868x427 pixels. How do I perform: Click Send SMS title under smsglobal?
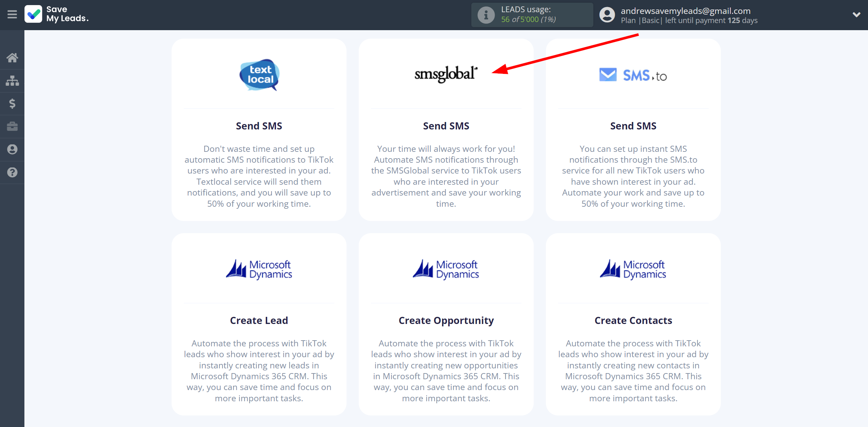[446, 126]
